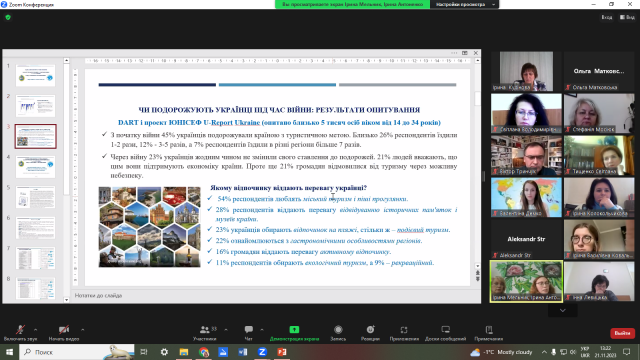
Task: Open Приложения apps icon
Action: [404, 329]
